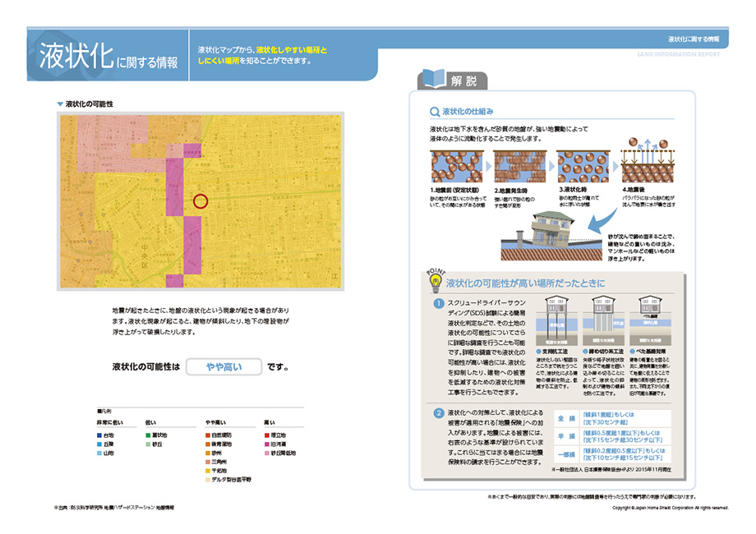This screenshot has width=756, height=534.
Task: Click the 非常に低い legend heading
Action: [x=109, y=422]
